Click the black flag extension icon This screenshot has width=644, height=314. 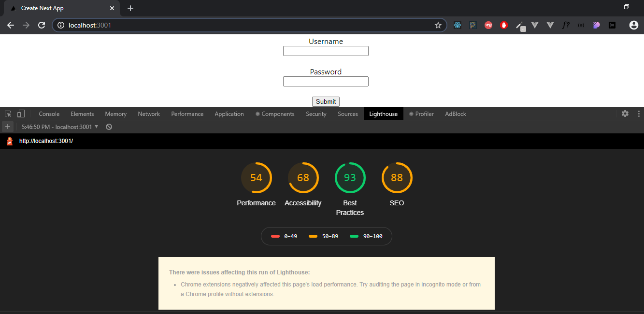click(612, 25)
